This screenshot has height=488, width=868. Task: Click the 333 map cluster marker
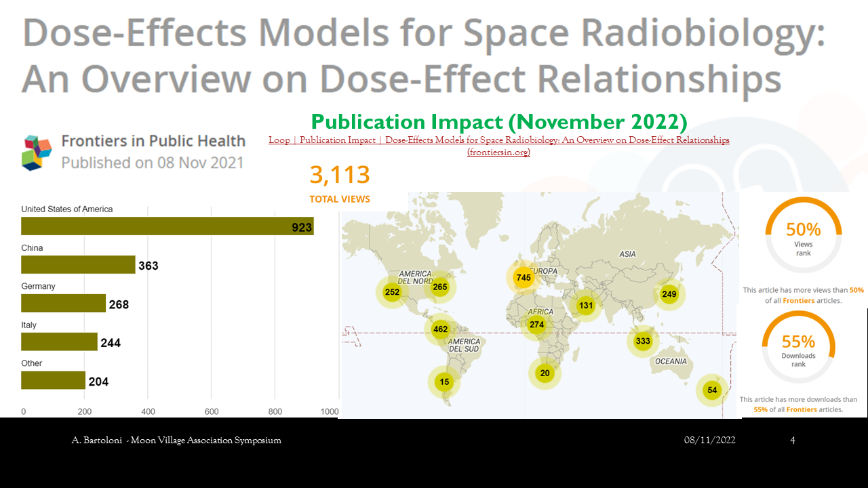643,341
